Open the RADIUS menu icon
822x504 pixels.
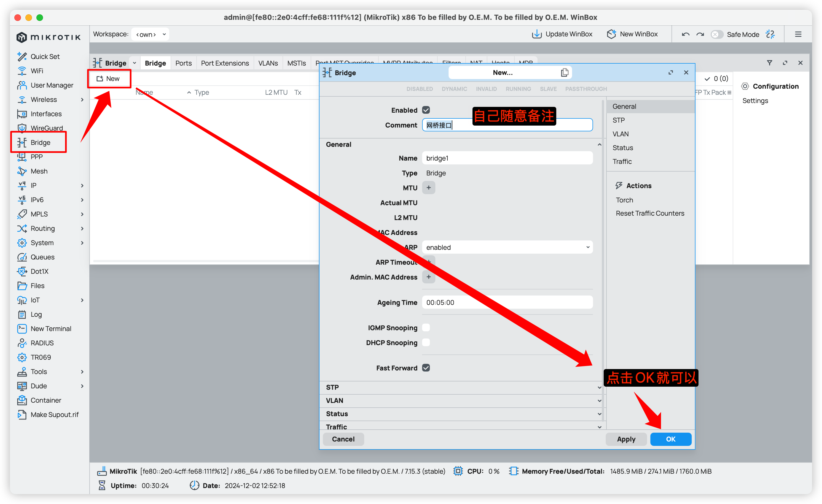pyautogui.click(x=22, y=343)
